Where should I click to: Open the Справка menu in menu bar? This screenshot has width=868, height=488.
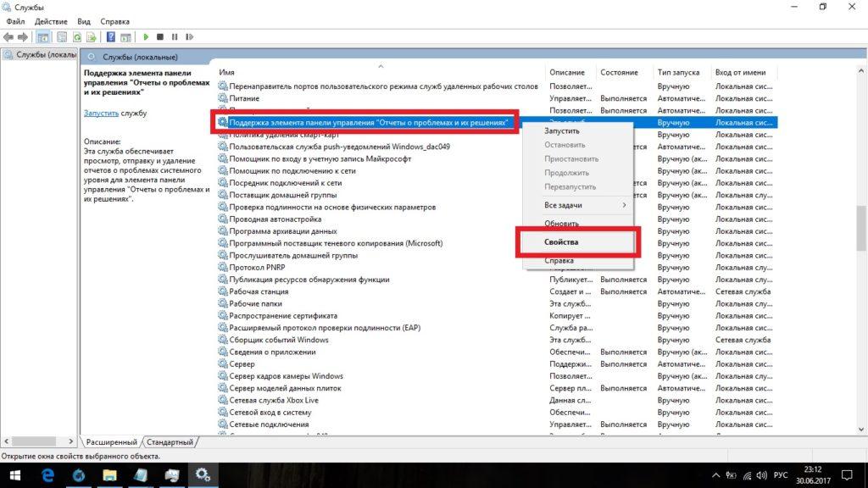coord(114,21)
